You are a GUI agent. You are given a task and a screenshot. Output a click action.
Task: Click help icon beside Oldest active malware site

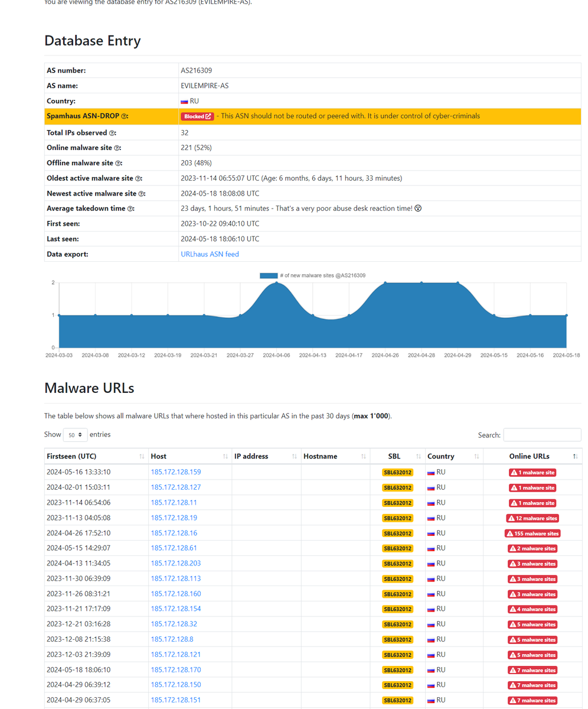(x=138, y=178)
